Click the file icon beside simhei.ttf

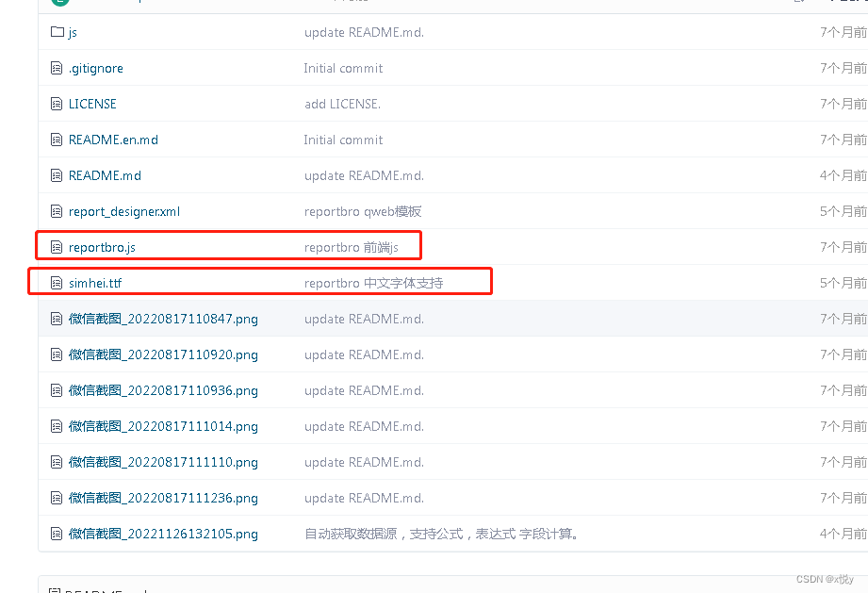[57, 283]
